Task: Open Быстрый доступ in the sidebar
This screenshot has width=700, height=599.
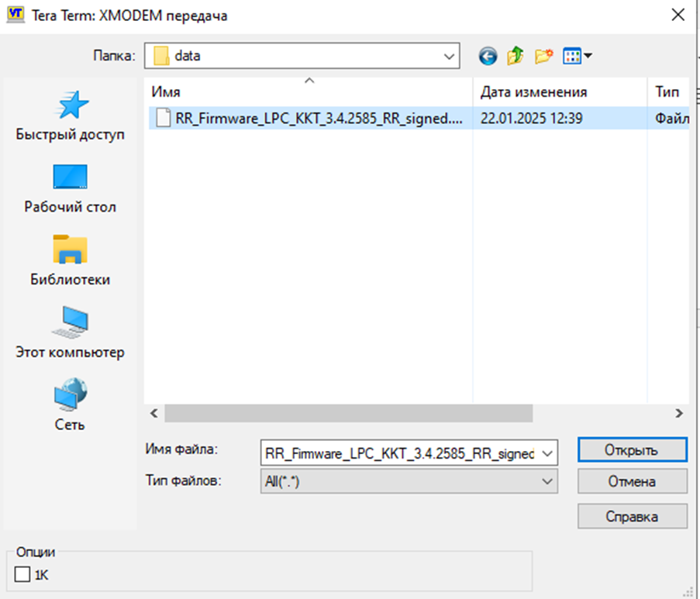Action: pyautogui.click(x=70, y=116)
